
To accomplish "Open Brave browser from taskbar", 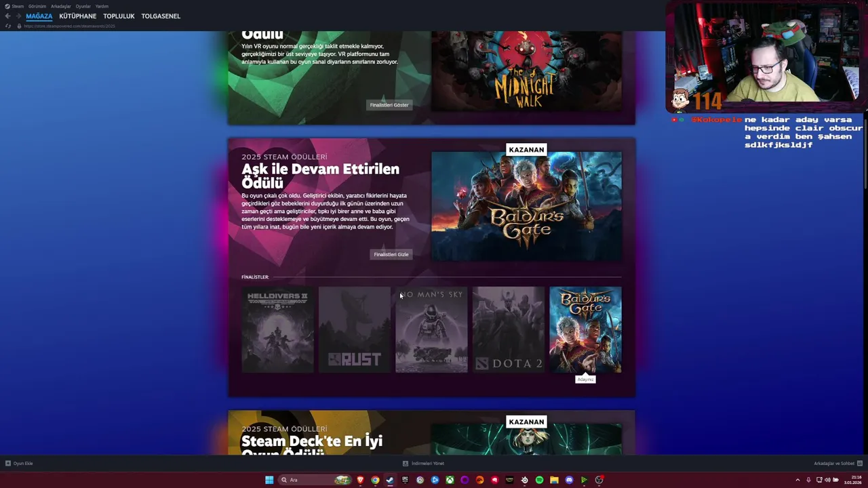I will (361, 480).
